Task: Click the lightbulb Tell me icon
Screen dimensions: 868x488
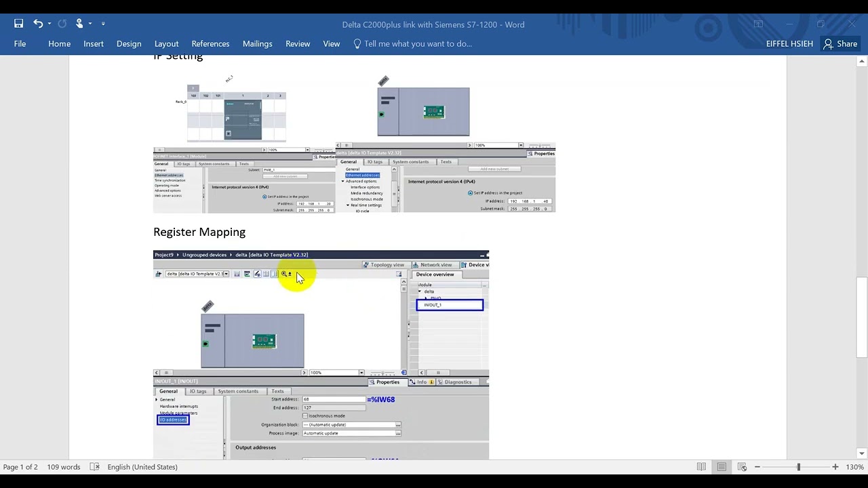Action: tap(357, 43)
